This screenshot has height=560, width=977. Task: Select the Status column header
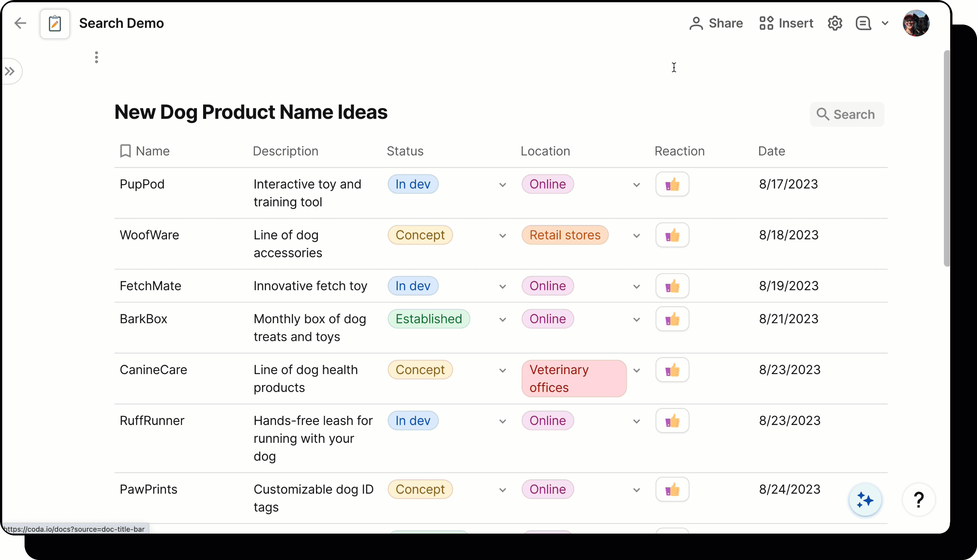(x=405, y=151)
